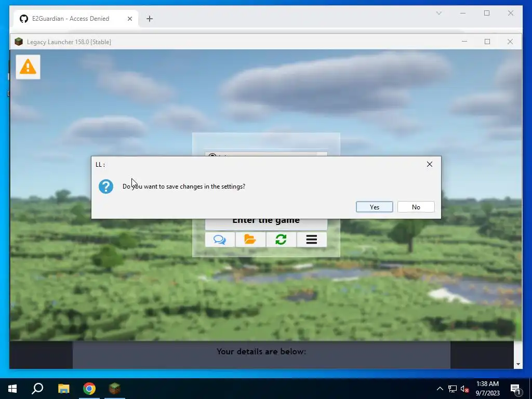Click the dialog text about saving changes

pyautogui.click(x=184, y=187)
